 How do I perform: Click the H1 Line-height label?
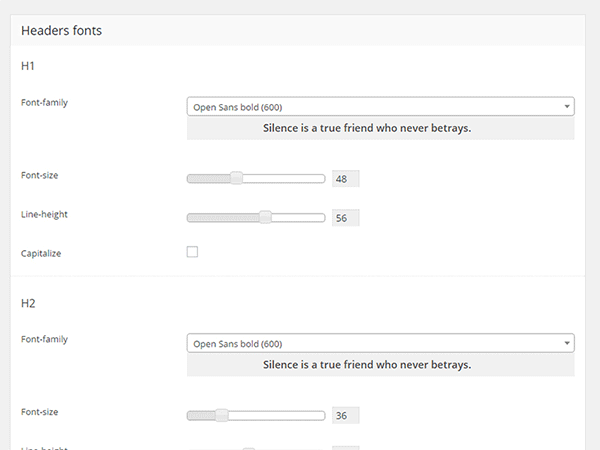coord(44,214)
